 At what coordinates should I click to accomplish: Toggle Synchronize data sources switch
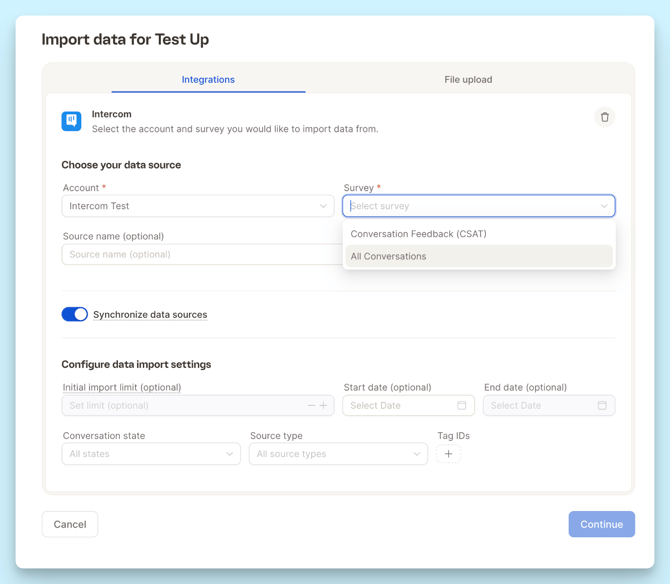tap(75, 314)
